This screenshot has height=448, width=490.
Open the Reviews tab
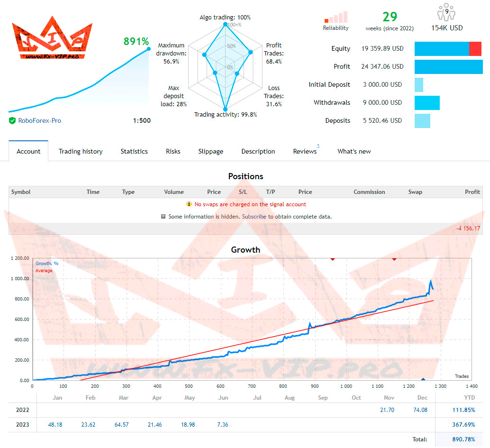tap(305, 151)
